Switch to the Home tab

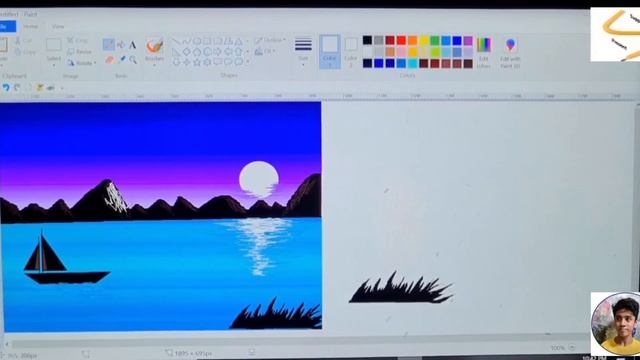point(31,27)
